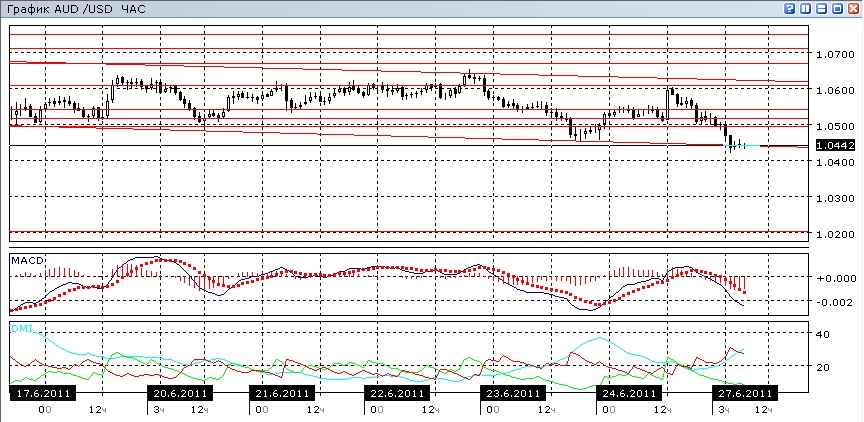Image resolution: width=864 pixels, height=422 pixels.
Task: Maximize the chart window with the square icon
Action: tap(838, 8)
